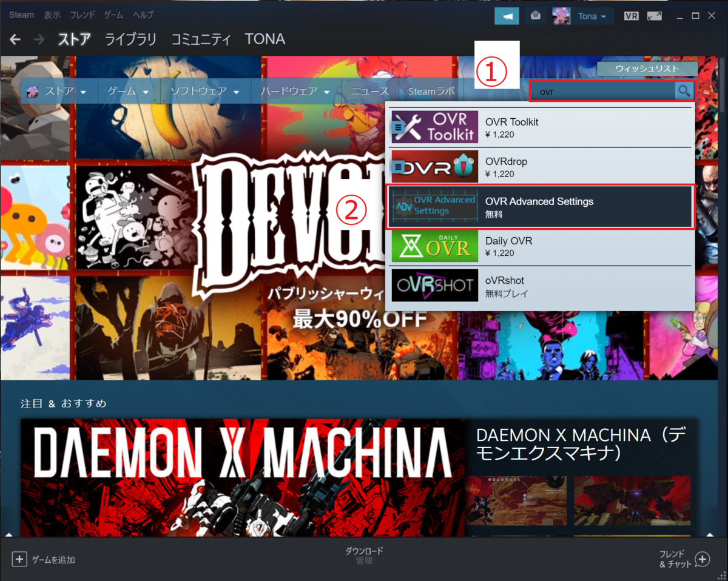Screen dimensions: 728x581
Task: Launch SteamVR via the VR icon
Action: (631, 16)
